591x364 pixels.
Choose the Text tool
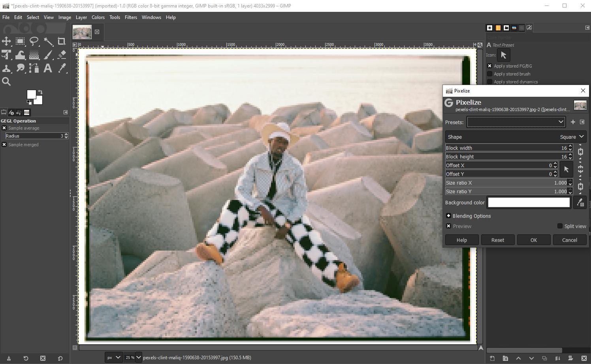(48, 68)
